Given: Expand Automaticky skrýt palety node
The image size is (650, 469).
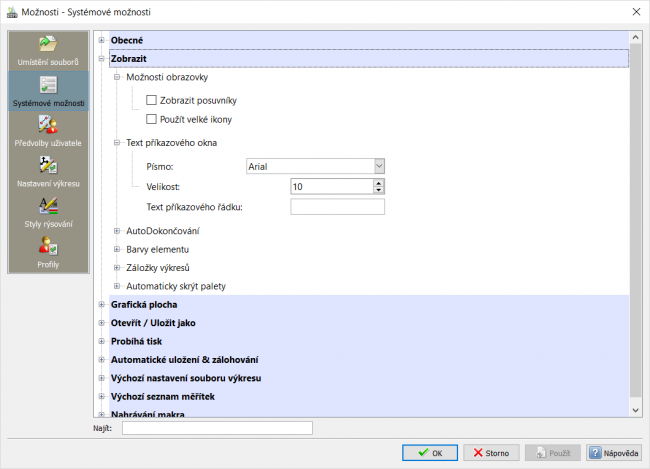Looking at the screenshot, I should click(117, 286).
